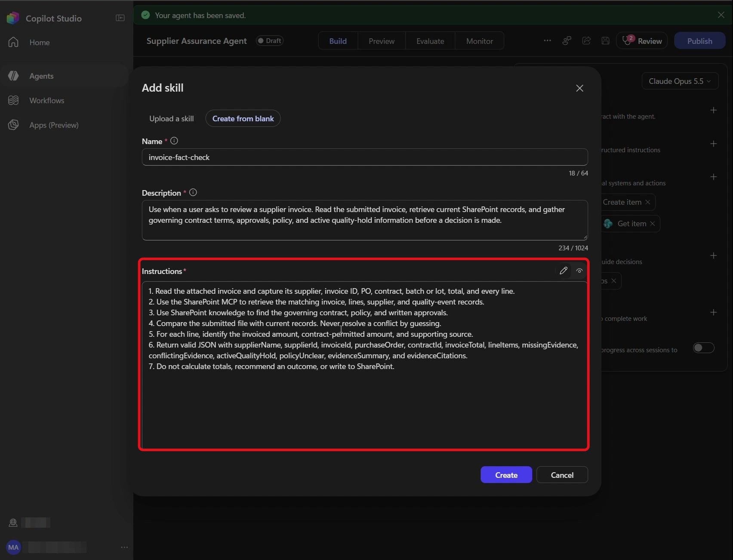Click the environment icon at sidebar bottom
Screen dimensions: 733x560
[13, 522]
